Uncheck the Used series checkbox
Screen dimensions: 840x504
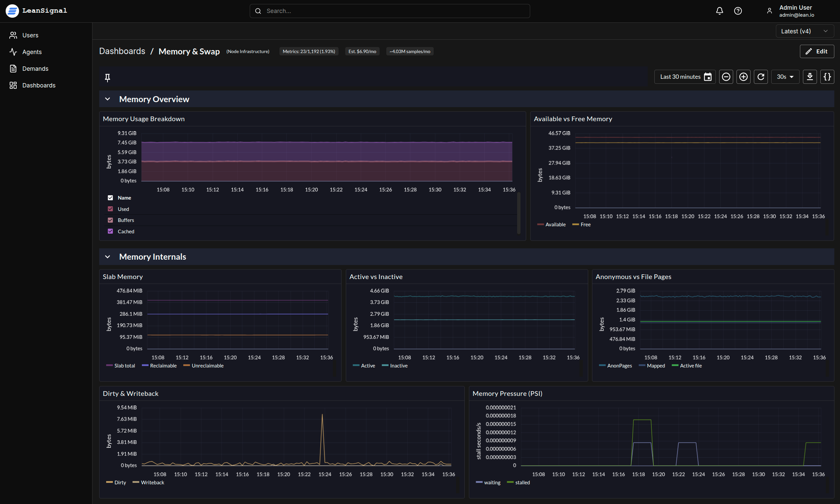point(111,209)
